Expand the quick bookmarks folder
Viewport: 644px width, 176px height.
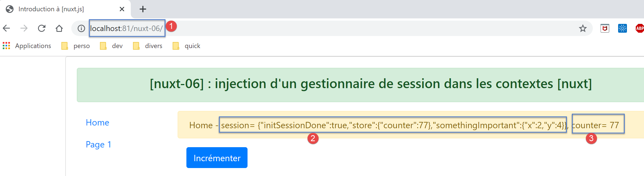186,46
